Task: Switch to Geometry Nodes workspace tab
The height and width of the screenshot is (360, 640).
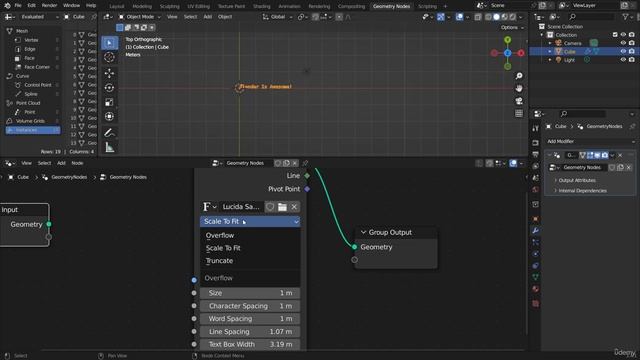Action: point(391,6)
